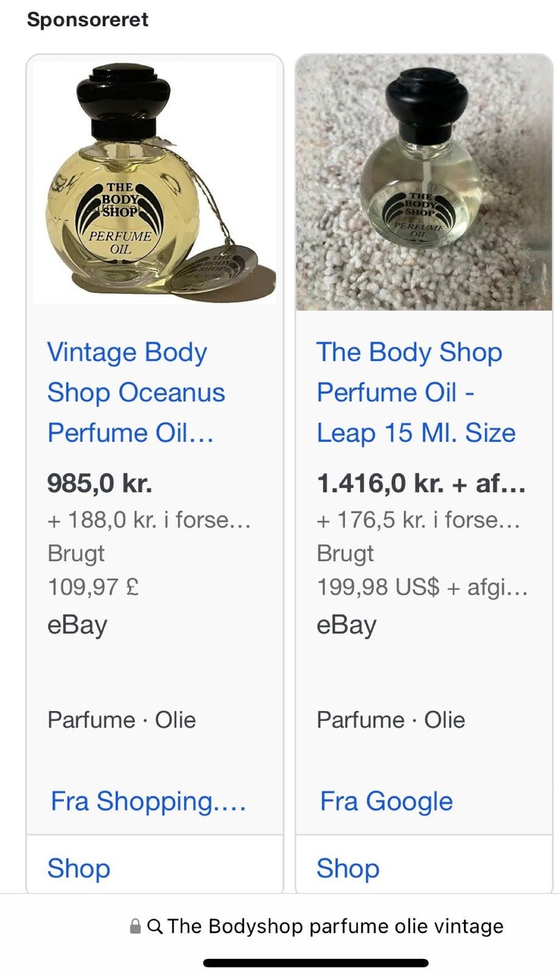Open the Oceanus perfume oil product image
The image size is (560, 974).
[x=155, y=183]
